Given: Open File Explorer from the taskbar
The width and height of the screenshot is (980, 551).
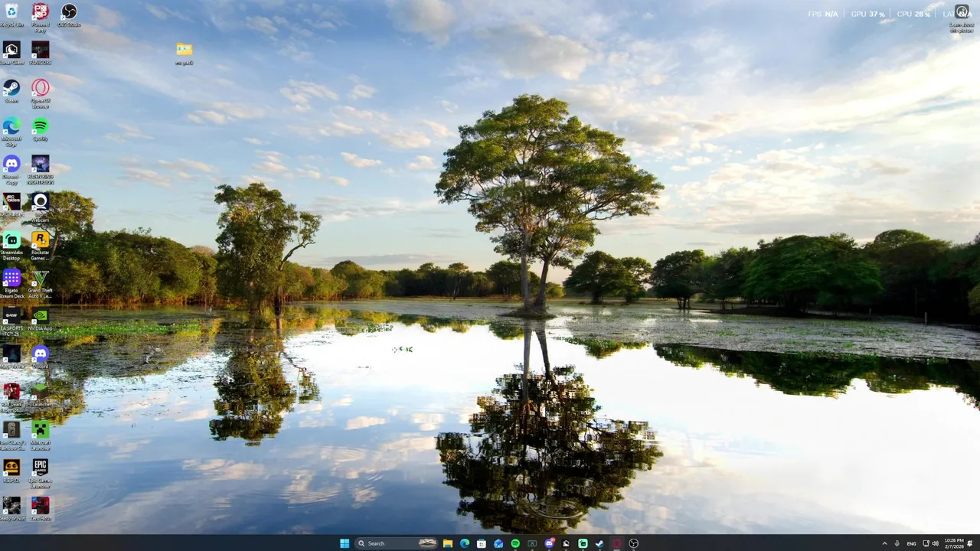Looking at the screenshot, I should (448, 543).
